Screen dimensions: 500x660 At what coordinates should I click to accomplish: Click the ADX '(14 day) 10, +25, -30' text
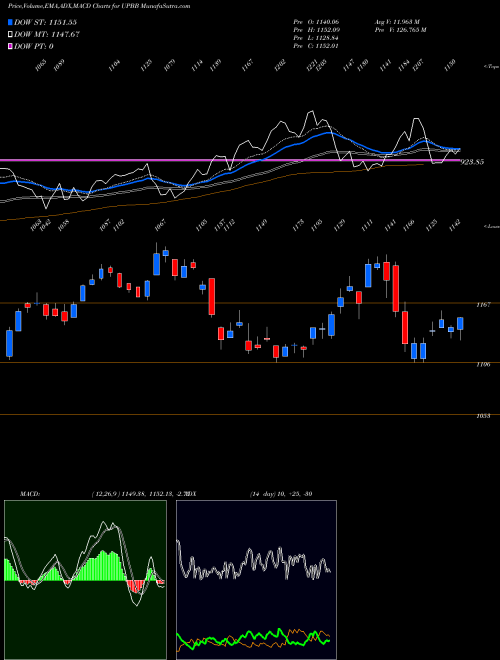(281, 494)
